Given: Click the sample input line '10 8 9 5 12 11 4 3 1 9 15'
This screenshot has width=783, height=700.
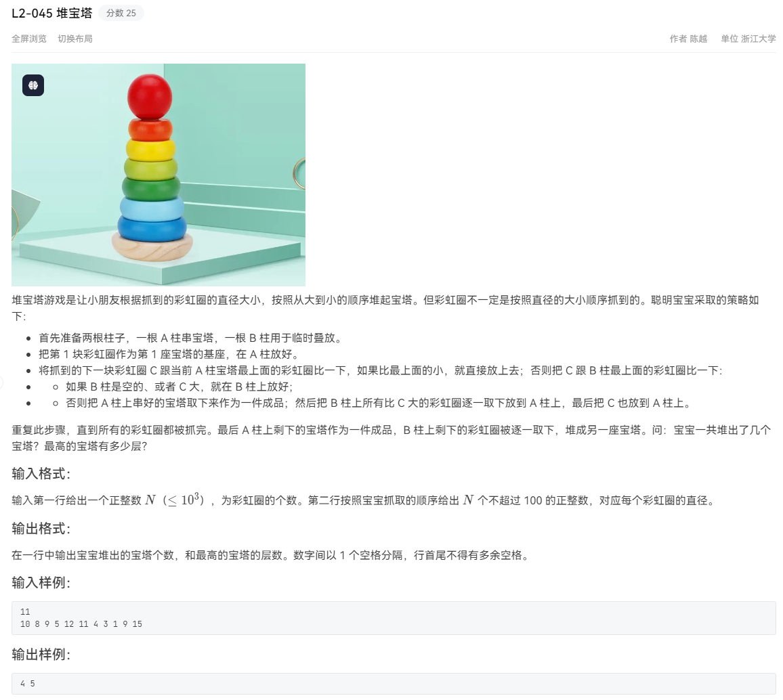Looking at the screenshot, I should tap(81, 624).
